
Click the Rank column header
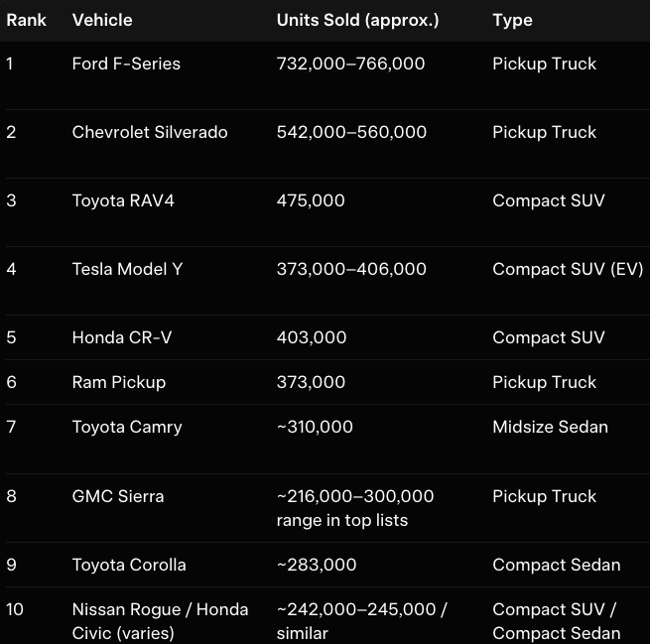(26, 20)
